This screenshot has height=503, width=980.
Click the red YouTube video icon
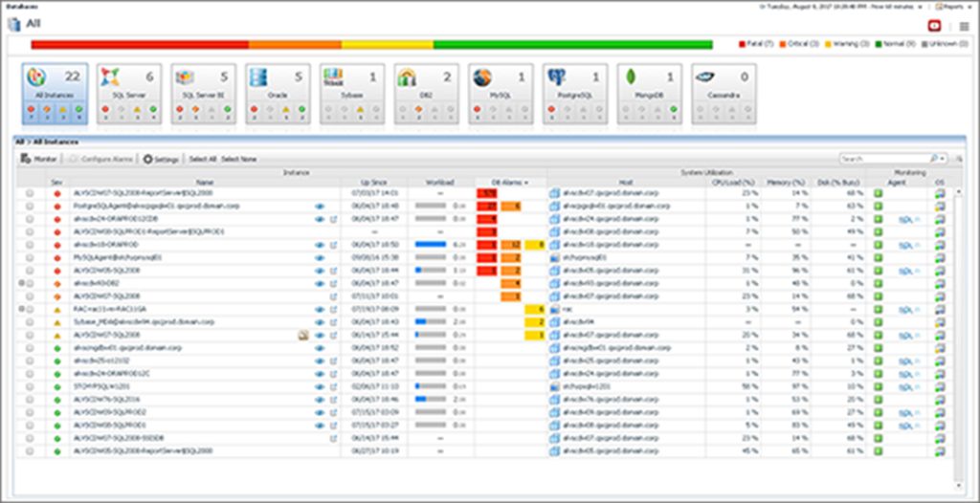point(935,26)
